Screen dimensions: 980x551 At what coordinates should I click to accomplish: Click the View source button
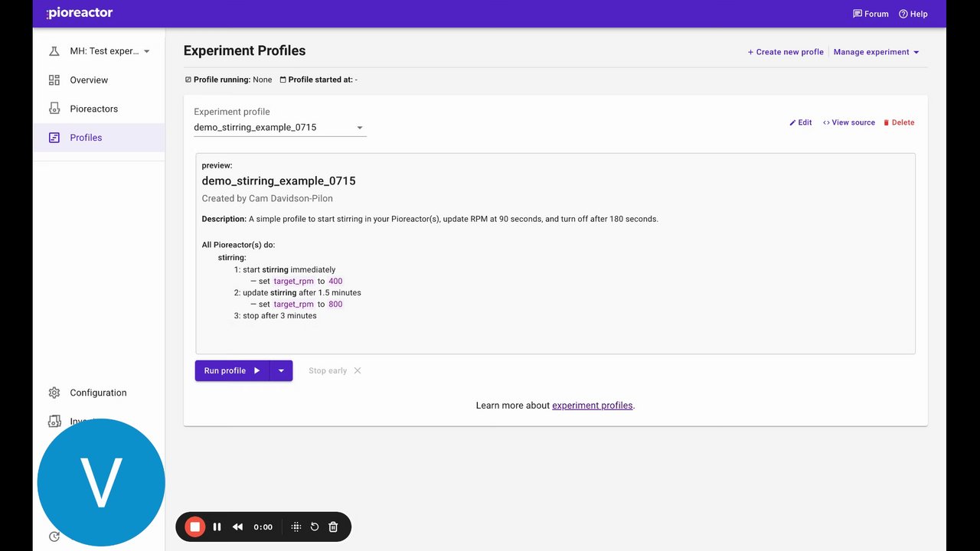click(848, 122)
